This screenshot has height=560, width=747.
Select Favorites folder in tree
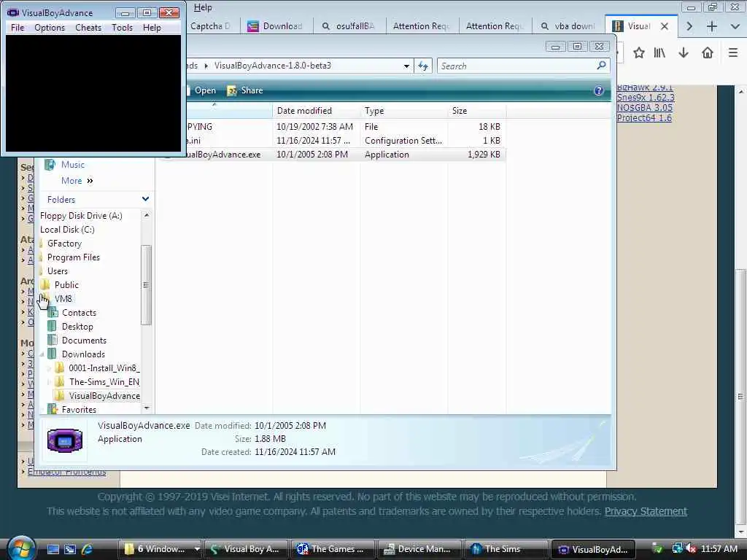pyautogui.click(x=79, y=410)
